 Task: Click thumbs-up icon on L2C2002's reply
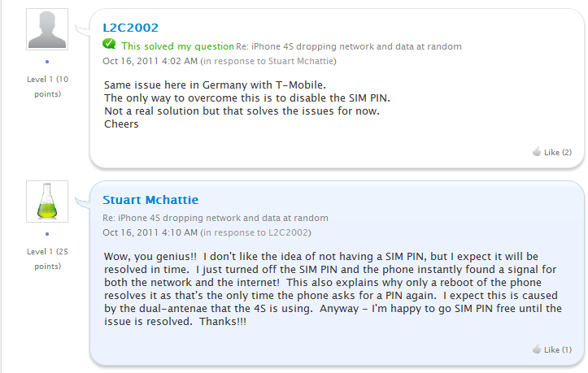coord(537,152)
